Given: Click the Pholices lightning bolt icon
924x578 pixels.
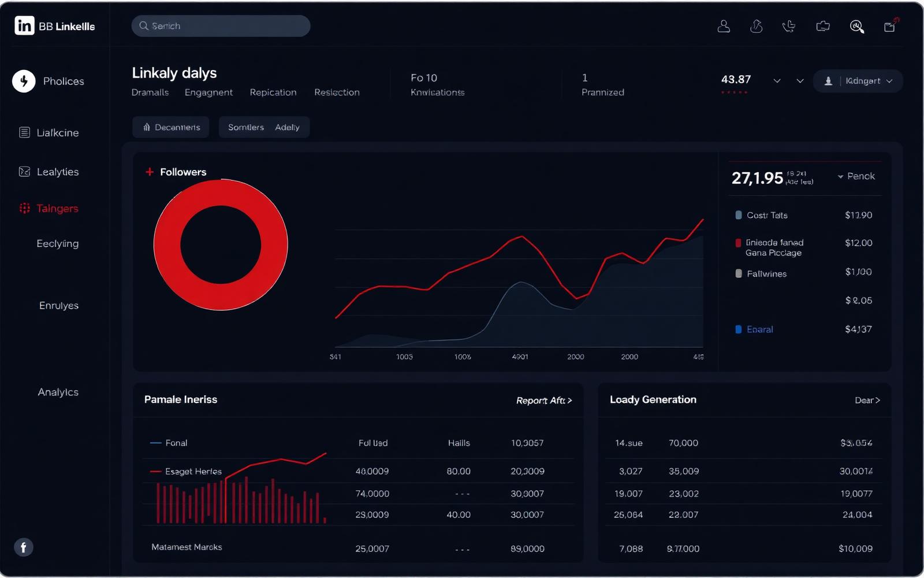Looking at the screenshot, I should pyautogui.click(x=24, y=81).
